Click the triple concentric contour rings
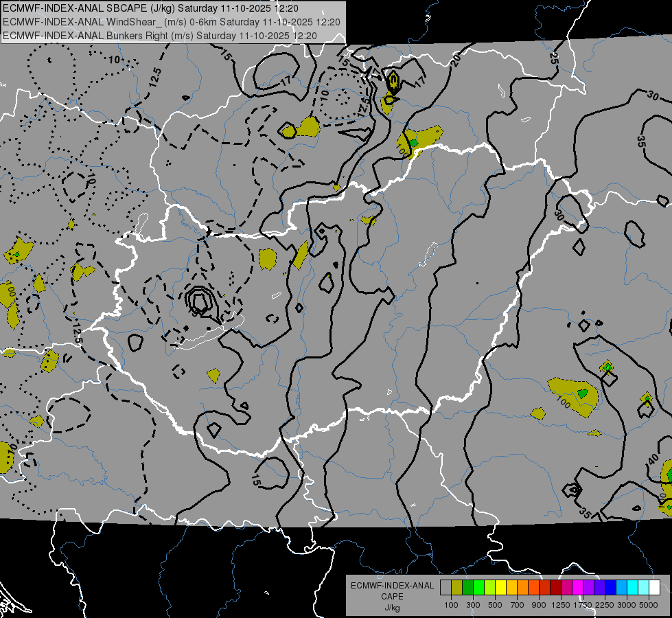The image size is (672, 618). pos(200,300)
